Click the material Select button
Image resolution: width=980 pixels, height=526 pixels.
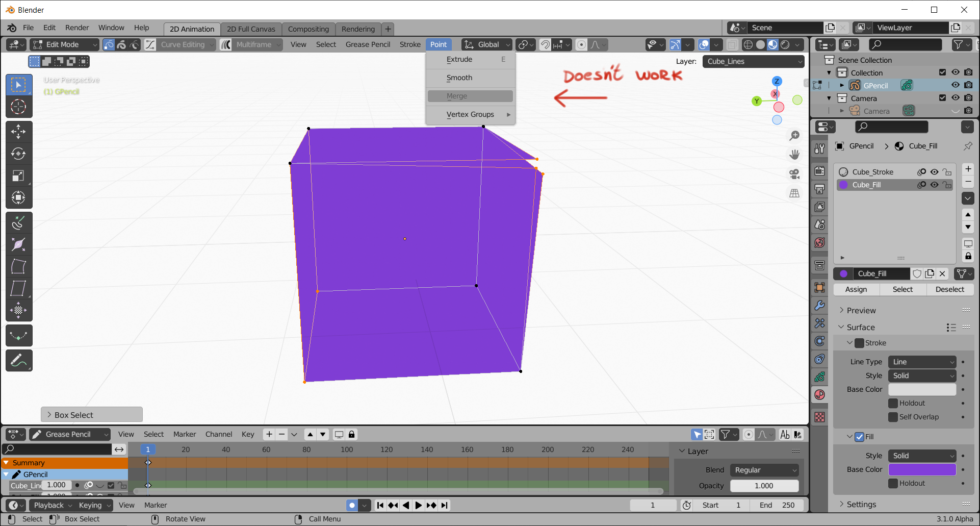[903, 289]
